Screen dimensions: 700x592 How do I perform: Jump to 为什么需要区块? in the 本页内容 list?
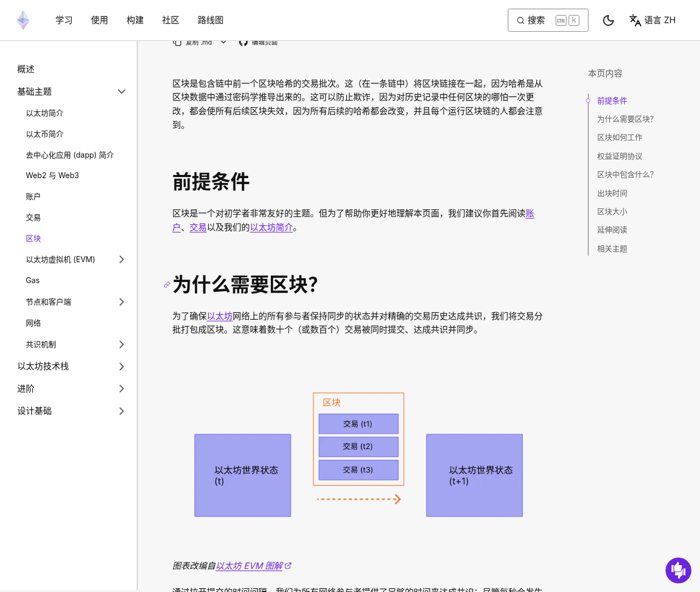click(x=625, y=119)
